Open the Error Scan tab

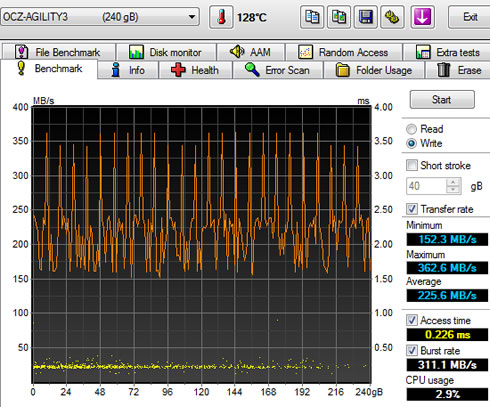tap(278, 70)
